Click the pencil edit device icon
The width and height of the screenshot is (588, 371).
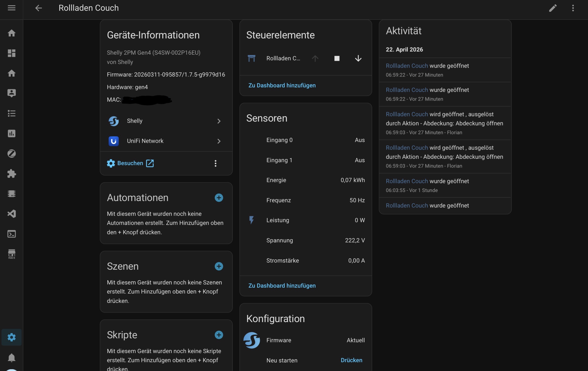tap(553, 8)
